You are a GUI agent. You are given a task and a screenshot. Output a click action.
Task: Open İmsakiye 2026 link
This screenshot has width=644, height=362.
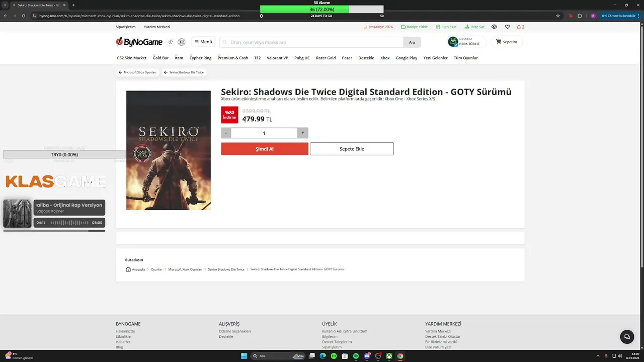tap(378, 27)
